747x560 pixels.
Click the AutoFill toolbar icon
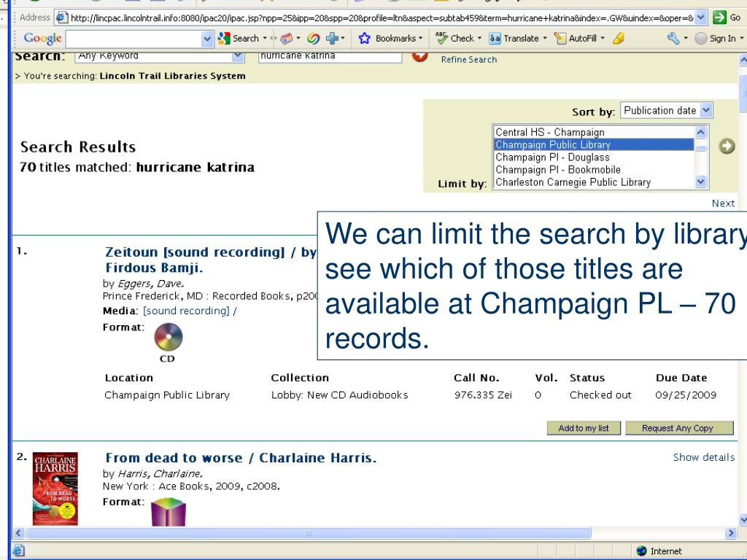560,38
